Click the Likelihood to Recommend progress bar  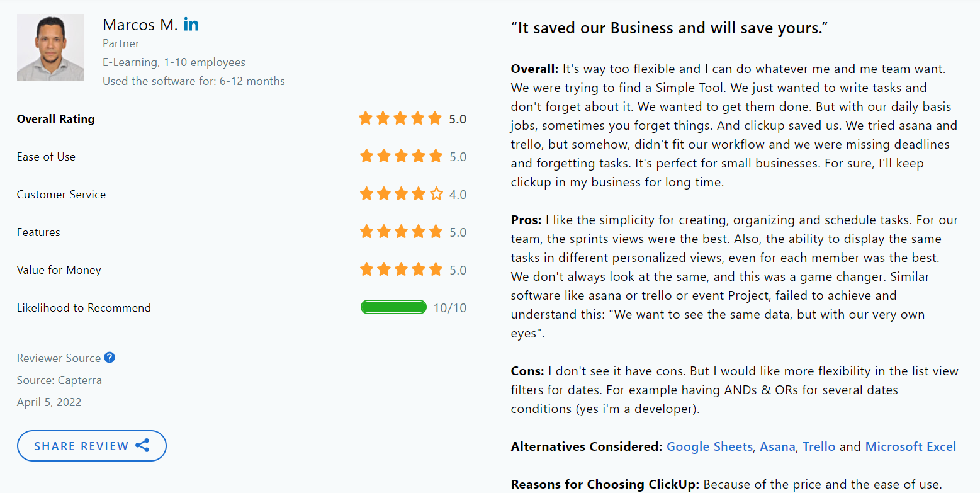(x=393, y=307)
